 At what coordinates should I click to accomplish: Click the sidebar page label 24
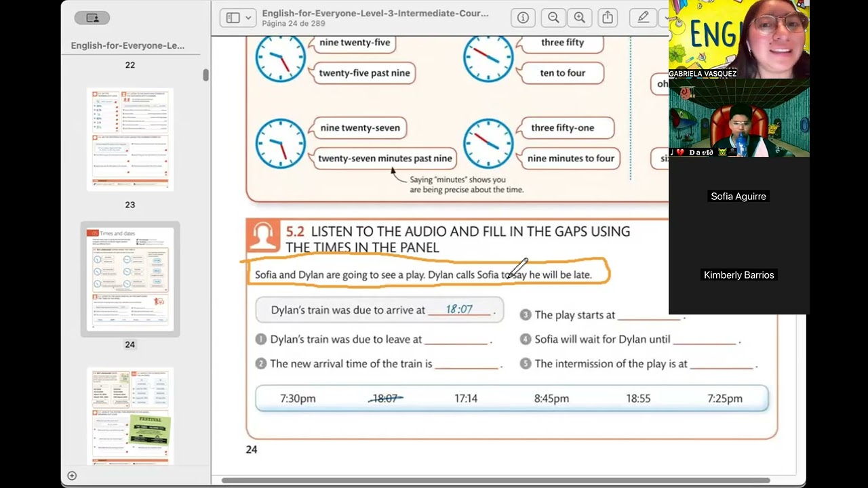coord(130,344)
